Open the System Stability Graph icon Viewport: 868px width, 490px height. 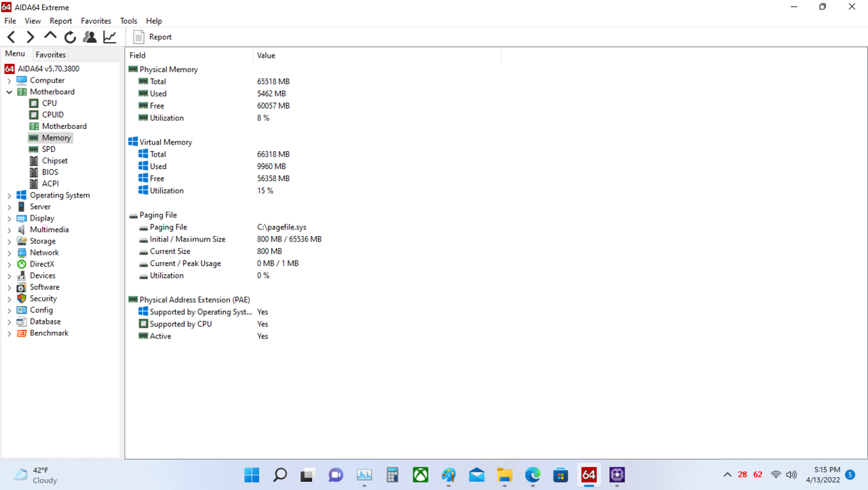[x=109, y=37]
